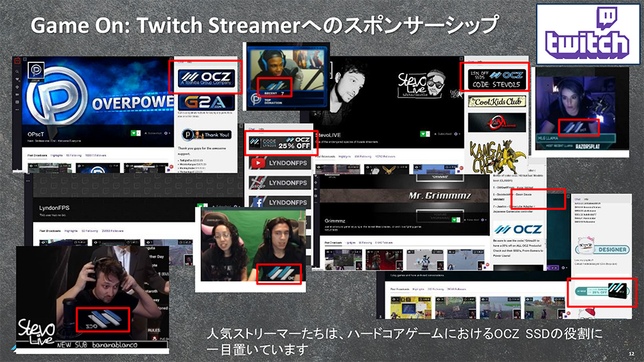Open the gear dropdown on Grimmmz channel
Image resolution: width=644 pixels, height=362 pixels.
484,219
